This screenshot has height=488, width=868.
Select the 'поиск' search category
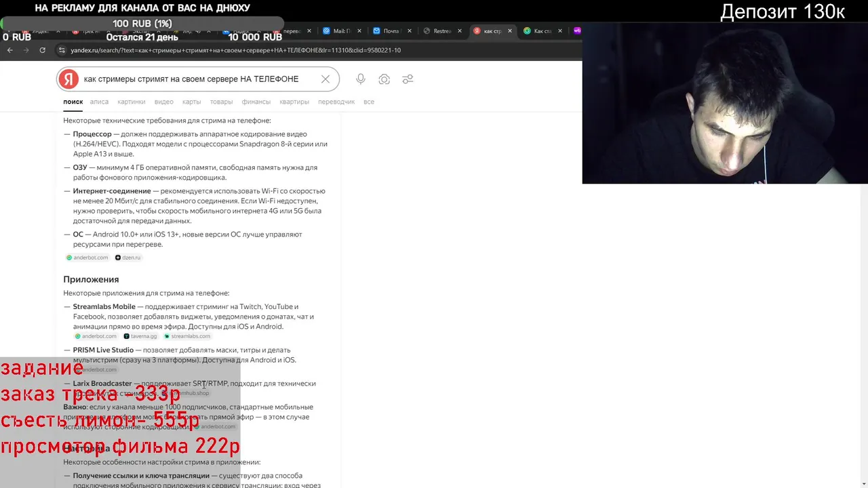[73, 102]
